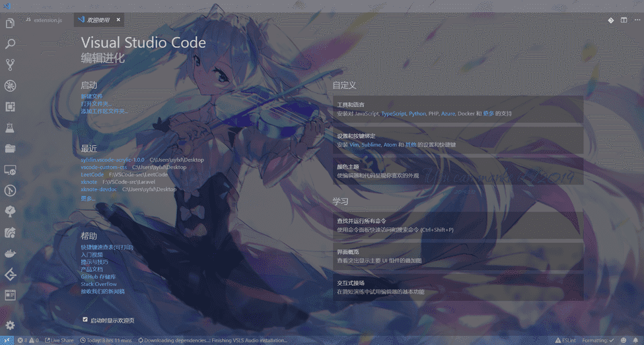The width and height of the screenshot is (644, 345).
Task: Switch to the extension.js tab
Action: tap(47, 20)
